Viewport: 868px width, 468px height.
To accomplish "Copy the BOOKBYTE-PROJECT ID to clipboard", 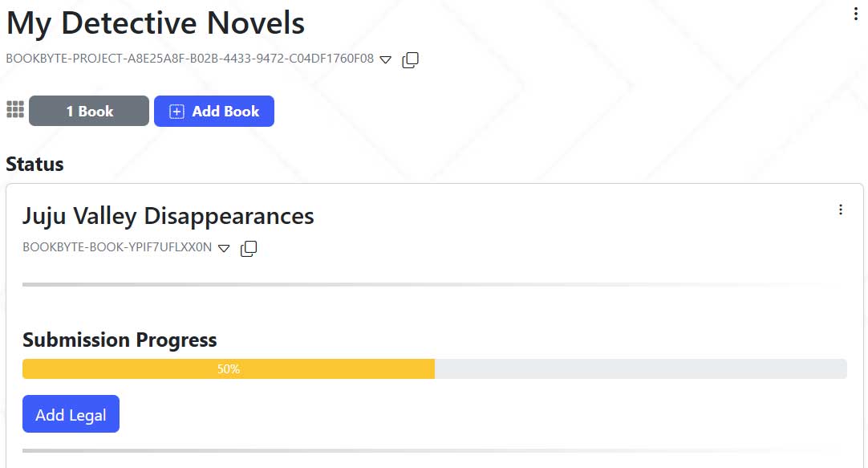I will click(x=410, y=59).
